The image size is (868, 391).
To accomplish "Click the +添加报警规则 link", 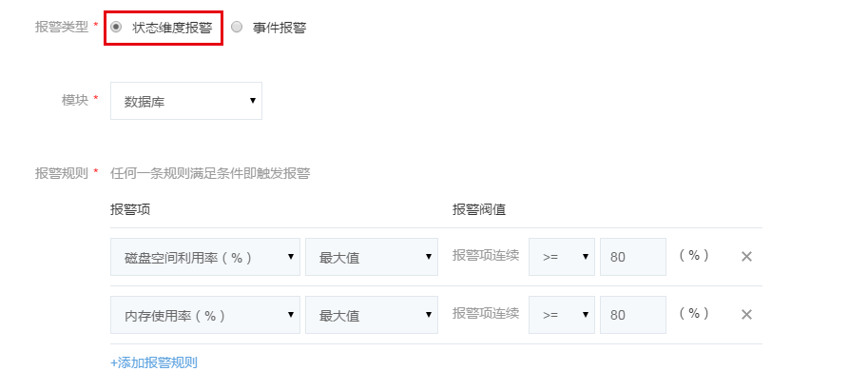I will click(154, 362).
